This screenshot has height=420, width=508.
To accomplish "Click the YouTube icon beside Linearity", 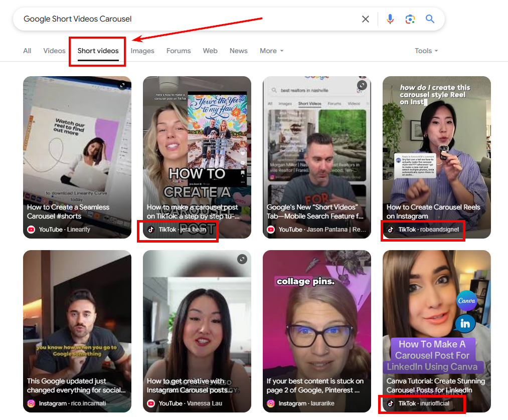I will click(x=31, y=230).
